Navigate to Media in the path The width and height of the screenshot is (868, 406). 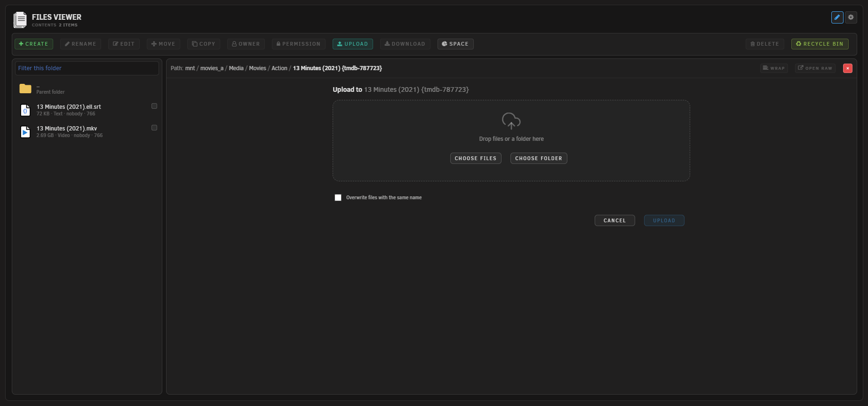[236, 68]
